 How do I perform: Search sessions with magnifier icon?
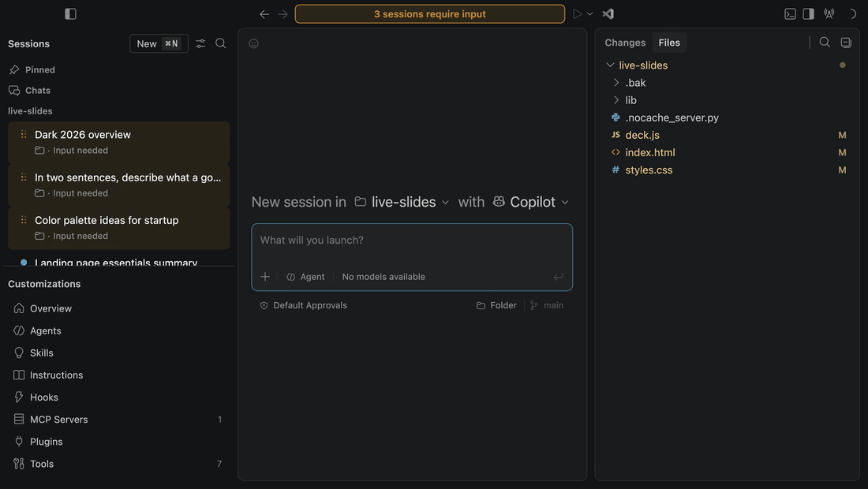point(220,43)
